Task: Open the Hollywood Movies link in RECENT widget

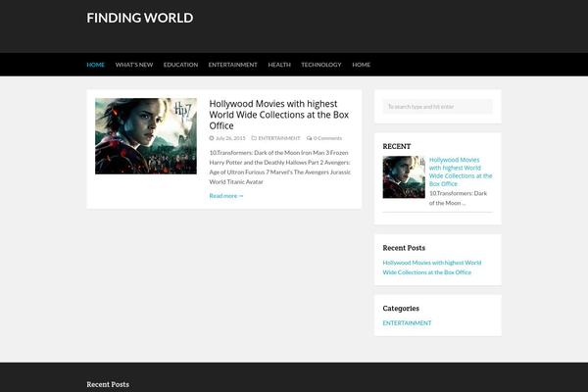Action: (461, 171)
